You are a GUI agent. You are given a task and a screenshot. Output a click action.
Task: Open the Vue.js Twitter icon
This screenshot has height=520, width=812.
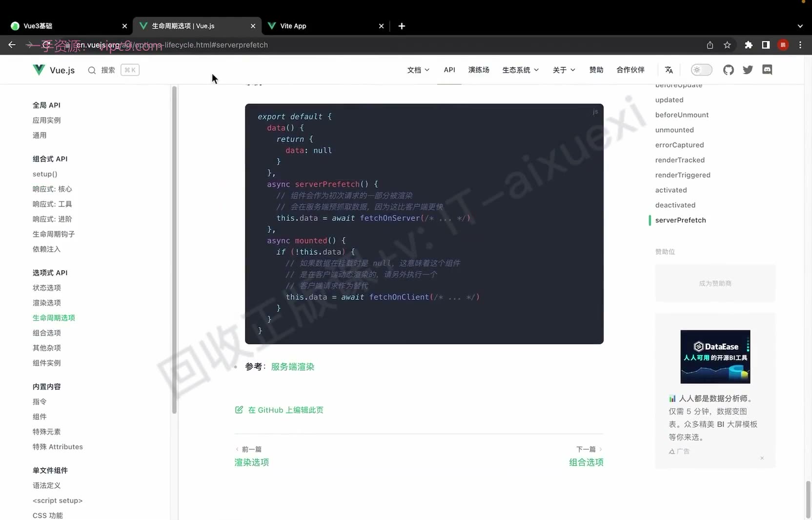coord(748,70)
